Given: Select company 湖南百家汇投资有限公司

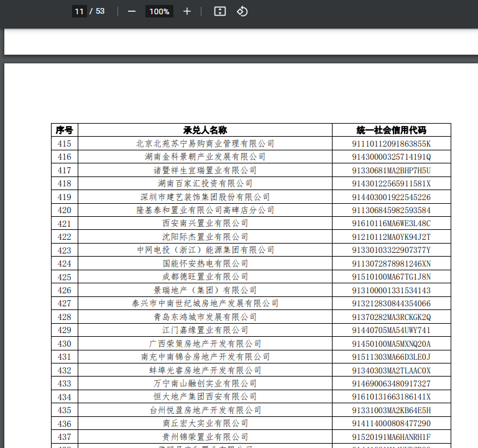Looking at the screenshot, I should click(205, 183).
